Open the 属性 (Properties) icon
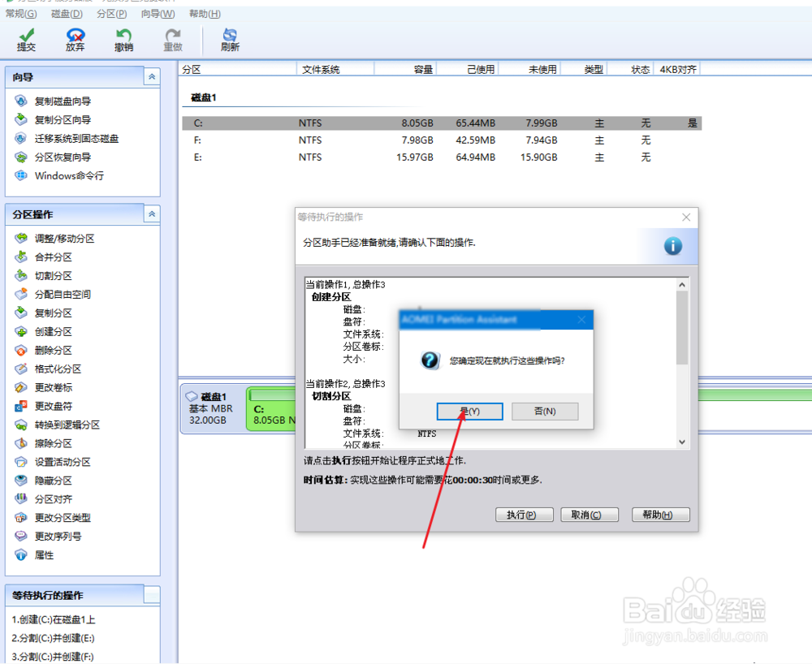Viewport: 812px width, 664px height. [x=21, y=554]
